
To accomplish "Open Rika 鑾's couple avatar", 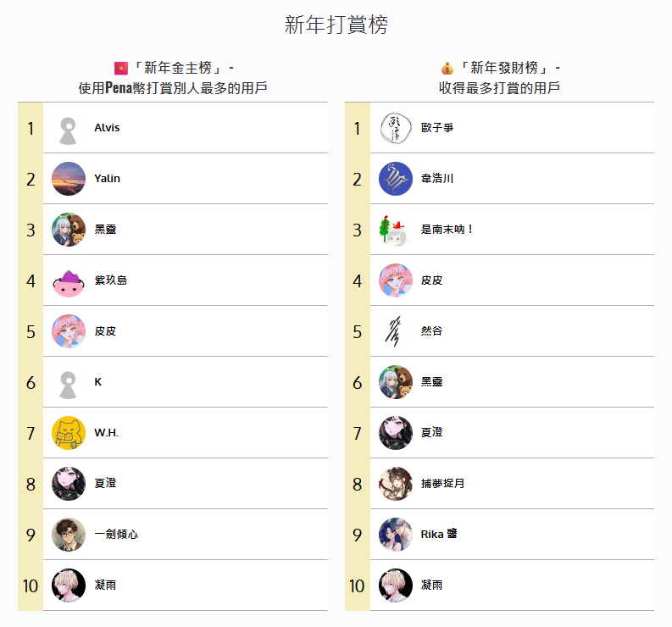I will point(395,535).
